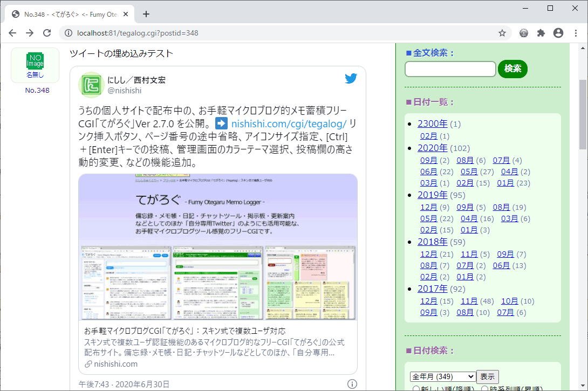Viewport: 588px width, 391px height.
Task: View site information for localhost
Action: click(x=69, y=33)
